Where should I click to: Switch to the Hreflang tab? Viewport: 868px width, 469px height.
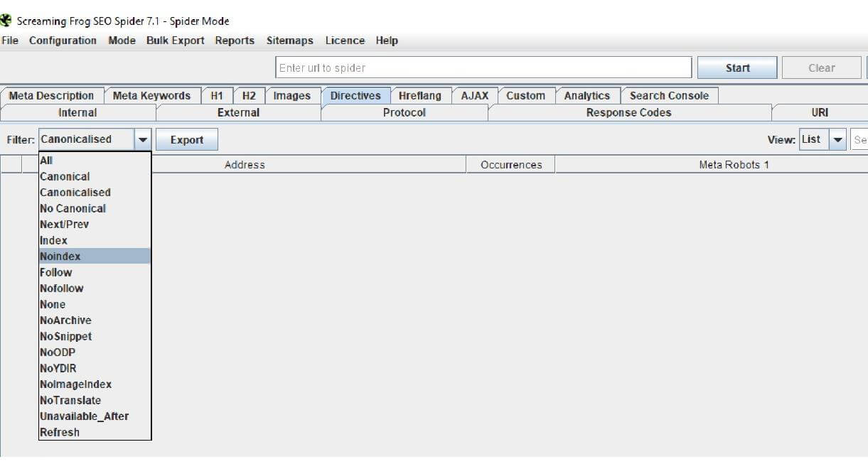pyautogui.click(x=421, y=95)
